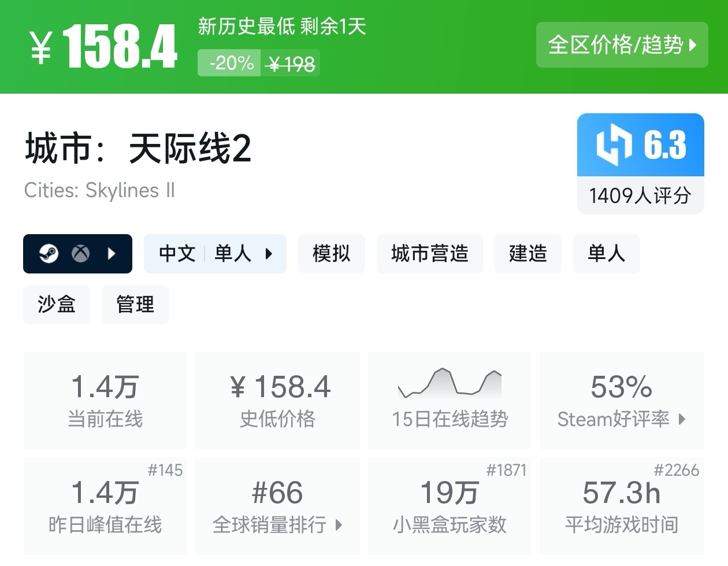
Task: Open the 小黑盒玩家数 19万 card
Action: pyautogui.click(x=449, y=506)
